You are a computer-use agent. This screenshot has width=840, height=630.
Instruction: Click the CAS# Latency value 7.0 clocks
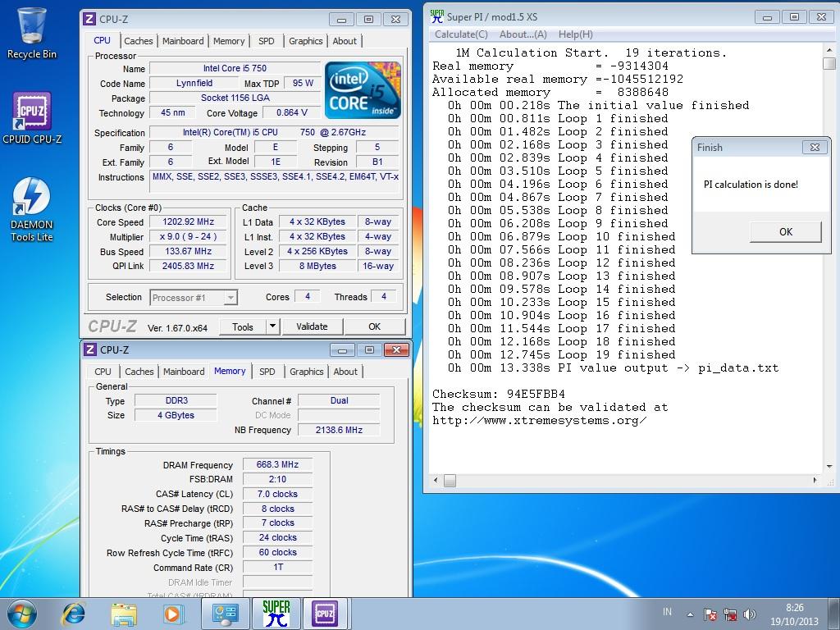click(x=277, y=494)
